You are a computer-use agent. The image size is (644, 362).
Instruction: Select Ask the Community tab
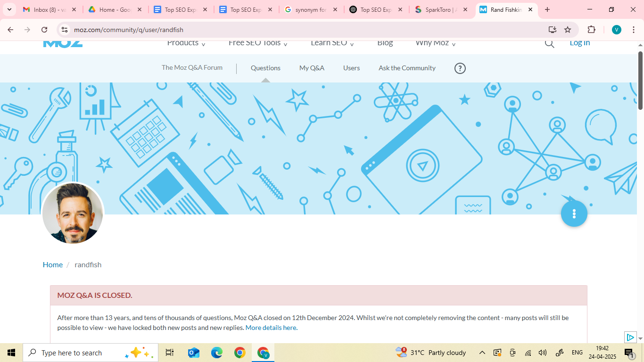407,68
